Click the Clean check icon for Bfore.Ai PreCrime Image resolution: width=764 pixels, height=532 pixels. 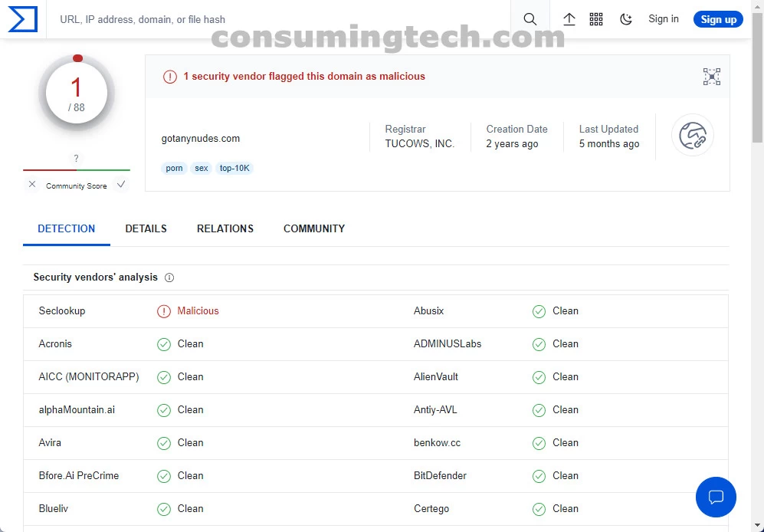tap(164, 476)
